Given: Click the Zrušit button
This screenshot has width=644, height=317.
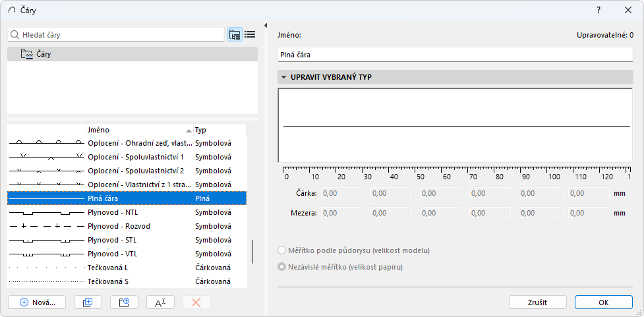Looking at the screenshot, I should [538, 303].
